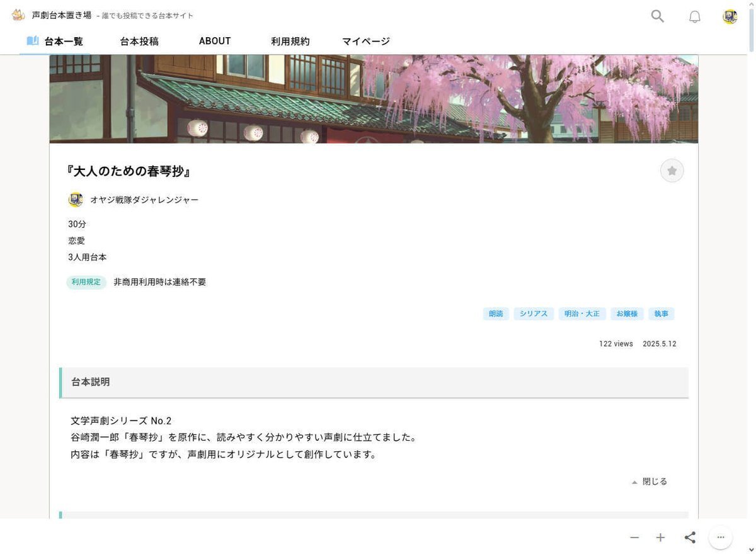Image resolution: width=756 pixels, height=554 pixels.
Task: Go to the 台本投稿 tab
Action: coord(139,42)
